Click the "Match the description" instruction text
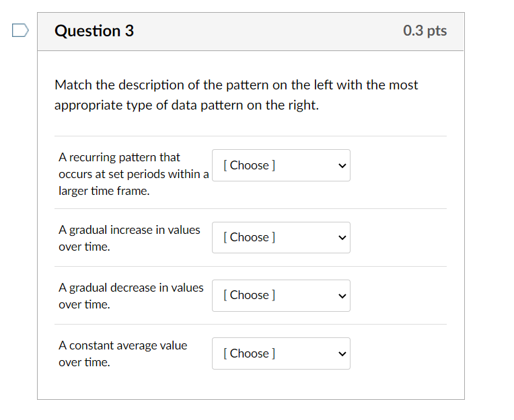The image size is (514, 420). click(236, 95)
